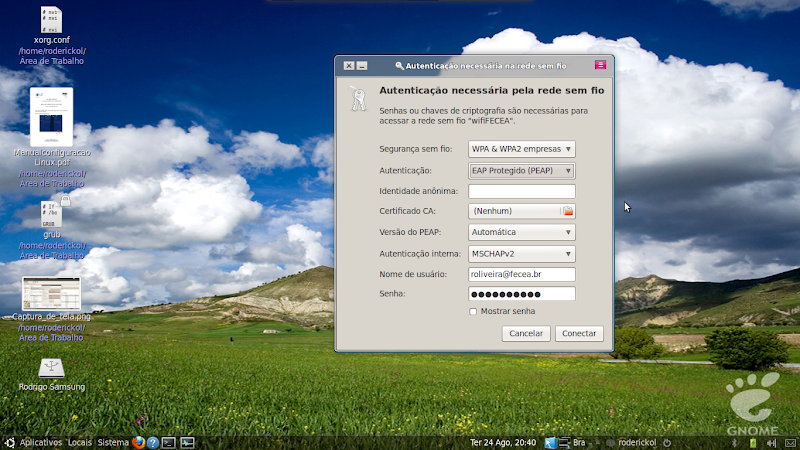Open the Autenticação EAP Protegido dropdown

pyautogui.click(x=521, y=170)
